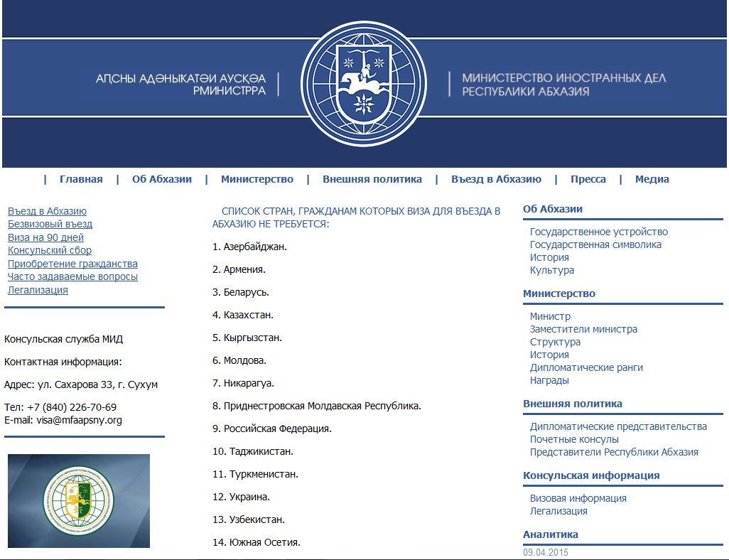Open История link under Об Абхазии
This screenshot has height=560, width=729.
click(x=549, y=257)
